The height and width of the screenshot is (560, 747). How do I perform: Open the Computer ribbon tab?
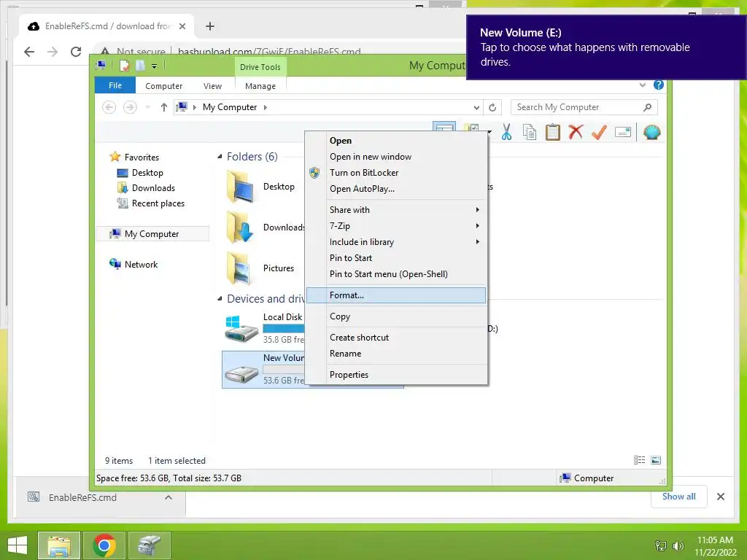pos(164,86)
